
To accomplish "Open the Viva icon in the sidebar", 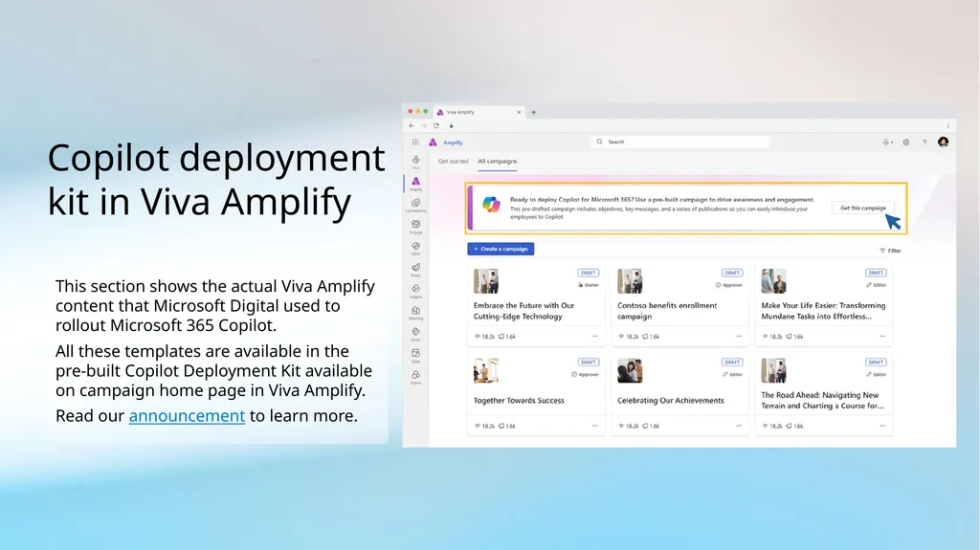I will [x=415, y=163].
